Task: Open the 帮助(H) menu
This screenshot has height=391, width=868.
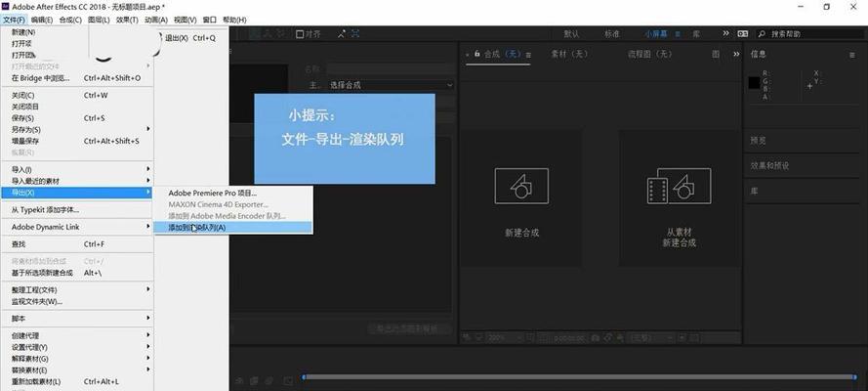Action: click(234, 20)
